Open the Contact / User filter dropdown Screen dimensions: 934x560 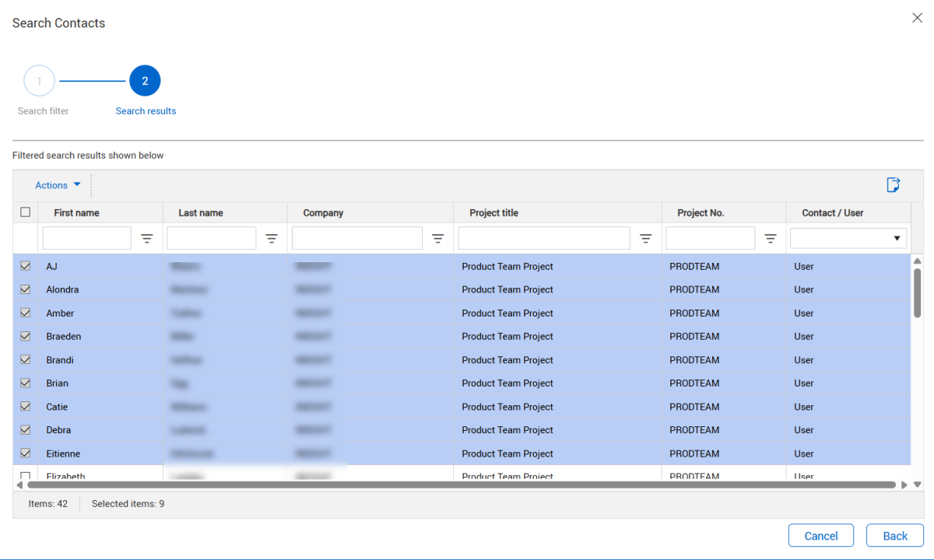pyautogui.click(x=848, y=238)
